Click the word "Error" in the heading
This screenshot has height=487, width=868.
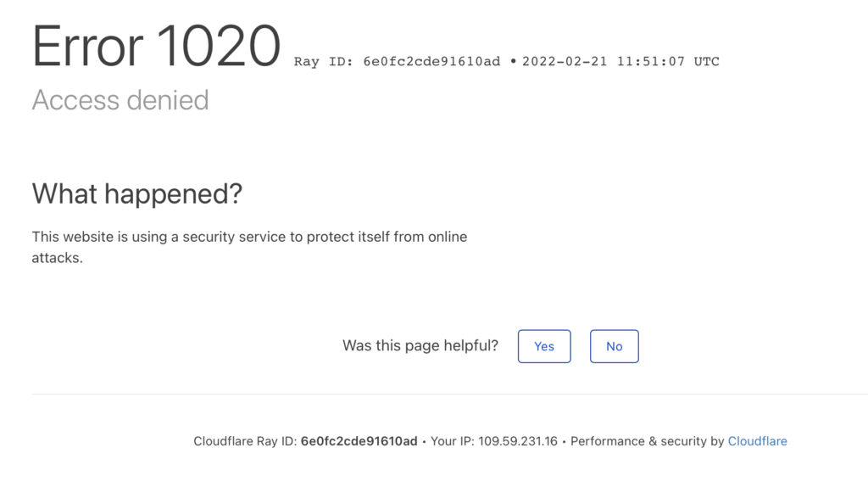[87, 46]
